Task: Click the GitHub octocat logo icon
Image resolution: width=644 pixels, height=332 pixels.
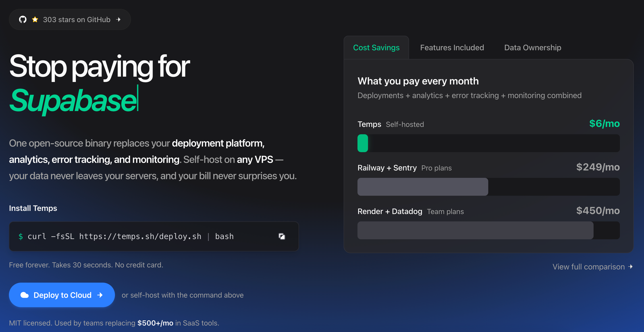Action: (23, 19)
